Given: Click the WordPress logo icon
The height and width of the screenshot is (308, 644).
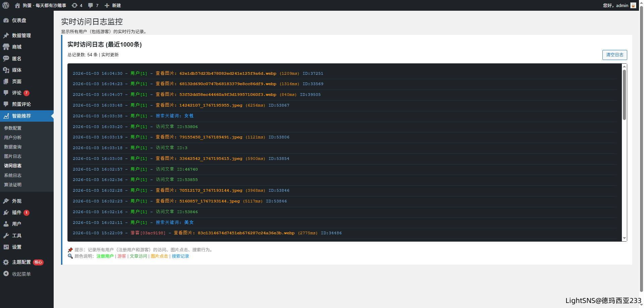Looking at the screenshot, I should (6, 5).
